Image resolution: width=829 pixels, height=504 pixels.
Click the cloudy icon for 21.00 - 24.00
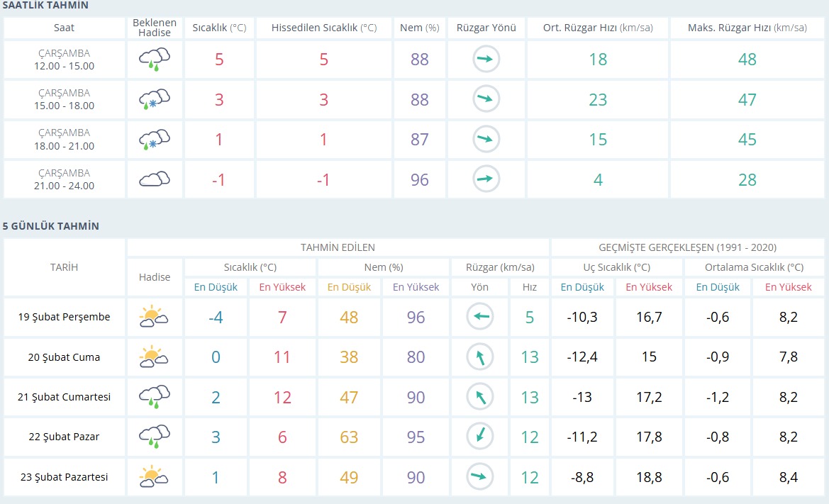[x=155, y=179]
